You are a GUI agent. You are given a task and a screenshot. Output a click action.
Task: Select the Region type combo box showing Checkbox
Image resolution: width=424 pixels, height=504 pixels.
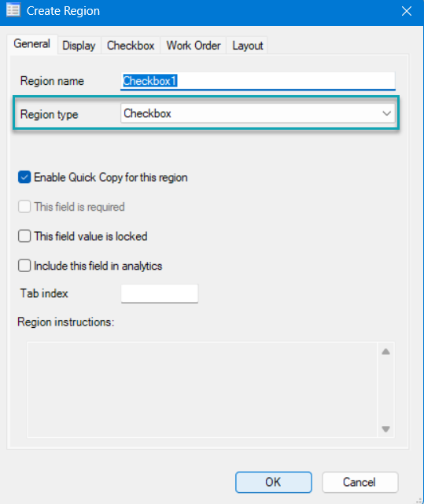[258, 113]
